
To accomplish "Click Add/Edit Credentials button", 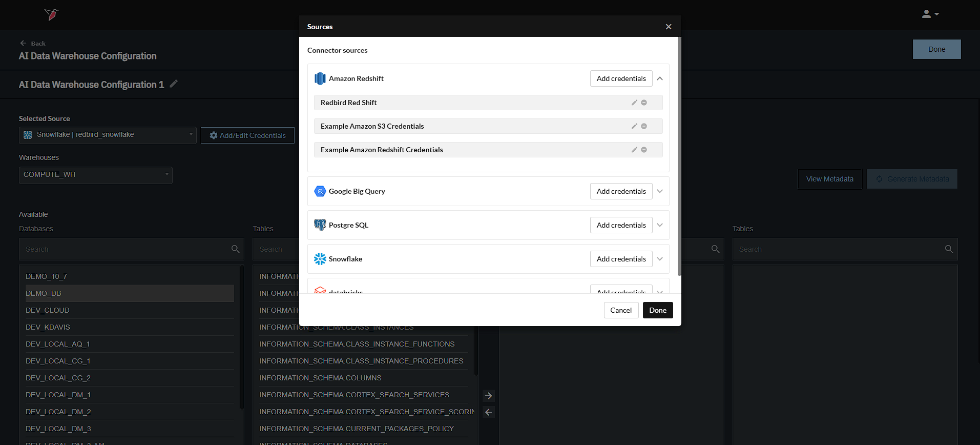I will point(247,135).
